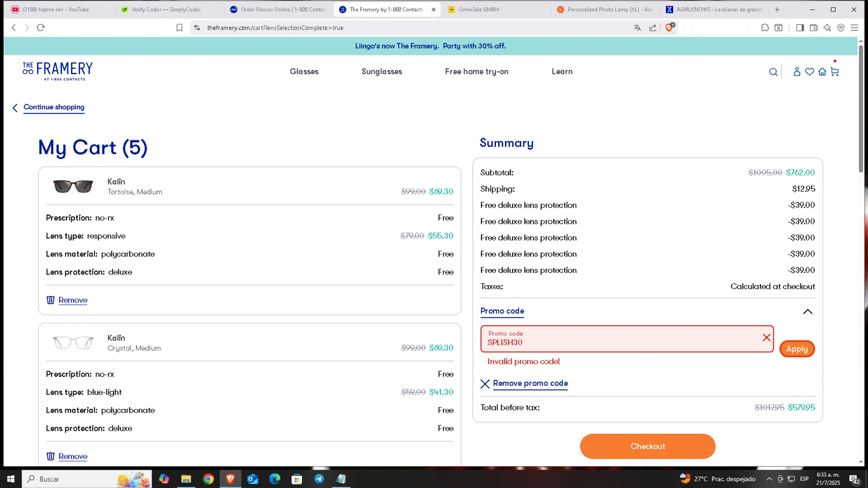
Task: Open the Brave wallet icon
Action: point(814,28)
